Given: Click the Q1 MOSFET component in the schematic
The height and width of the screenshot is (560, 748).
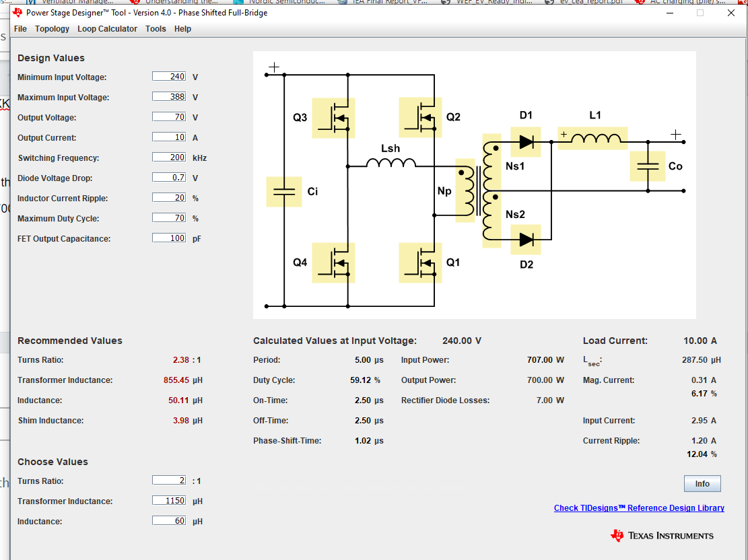Looking at the screenshot, I should pos(420,262).
